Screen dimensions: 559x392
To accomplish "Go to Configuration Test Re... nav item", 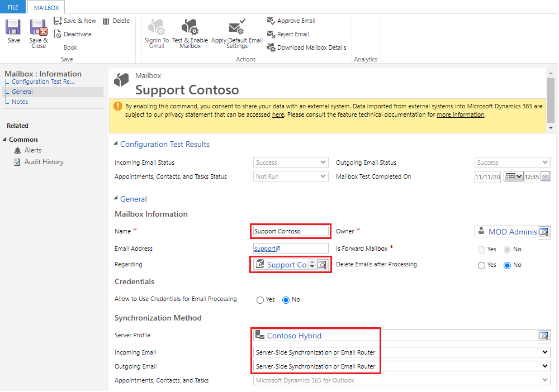I will (x=43, y=82).
